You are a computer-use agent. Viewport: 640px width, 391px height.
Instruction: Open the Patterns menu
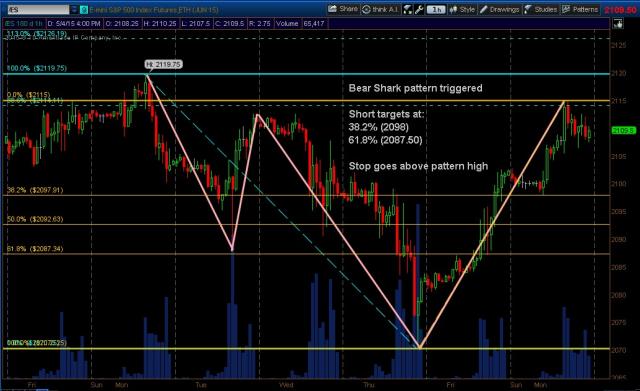tap(580, 9)
